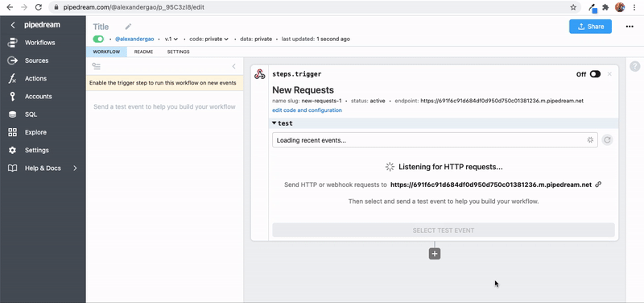644x303 pixels.
Task: Refresh recent events circular arrow
Action: tap(608, 140)
